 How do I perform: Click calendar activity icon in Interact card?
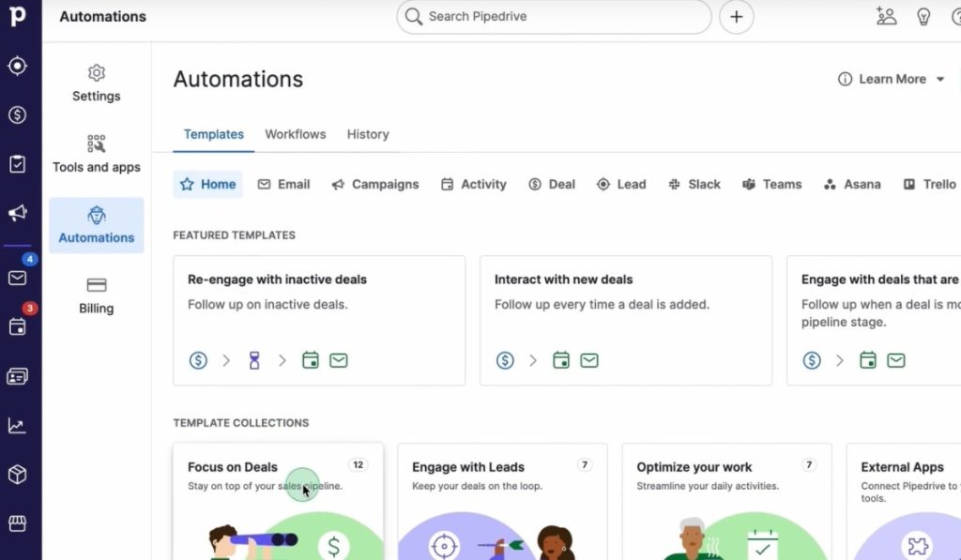[x=561, y=360]
